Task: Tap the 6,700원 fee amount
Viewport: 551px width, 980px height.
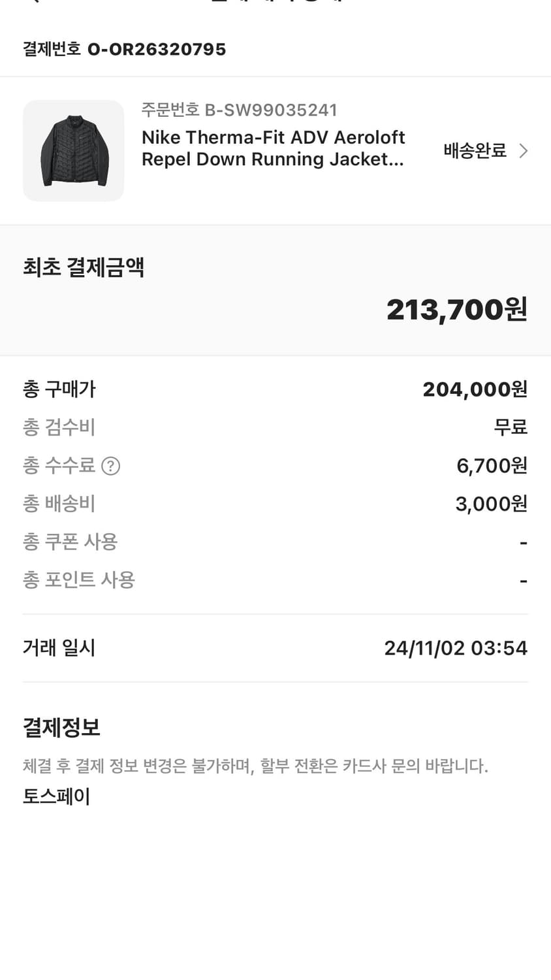Action: [492, 466]
